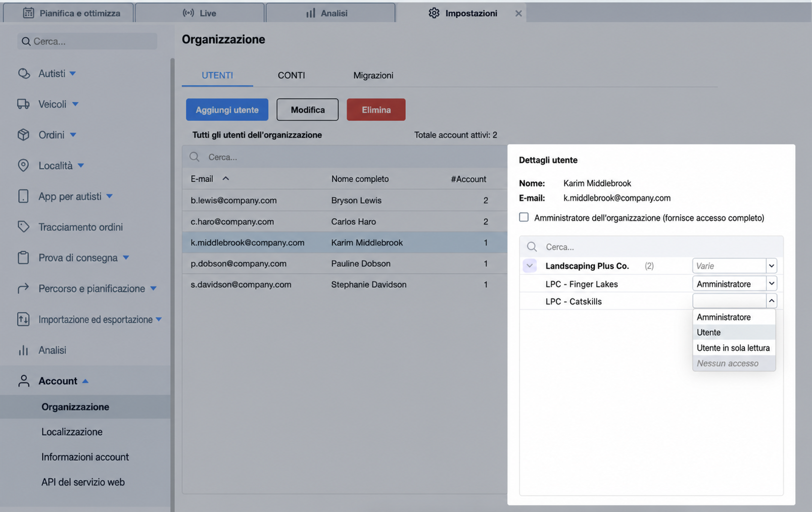Click the Aggiungi utente button
The width and height of the screenshot is (812, 512).
227,110
